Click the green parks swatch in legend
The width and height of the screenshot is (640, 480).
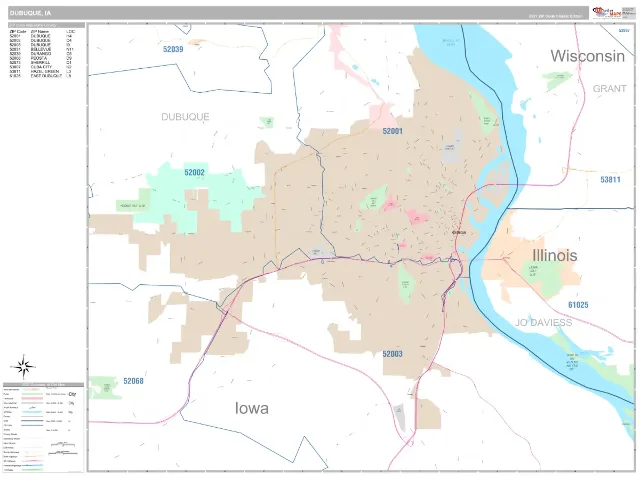[x=32, y=394]
